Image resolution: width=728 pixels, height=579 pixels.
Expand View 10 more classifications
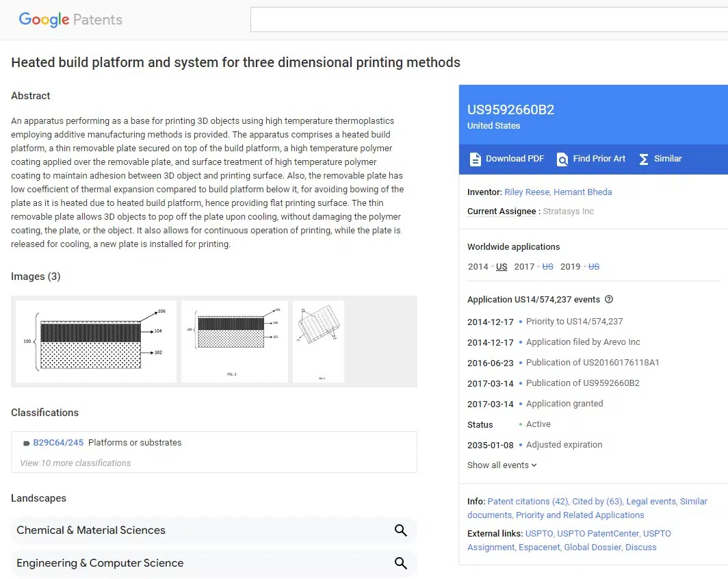pyautogui.click(x=75, y=463)
